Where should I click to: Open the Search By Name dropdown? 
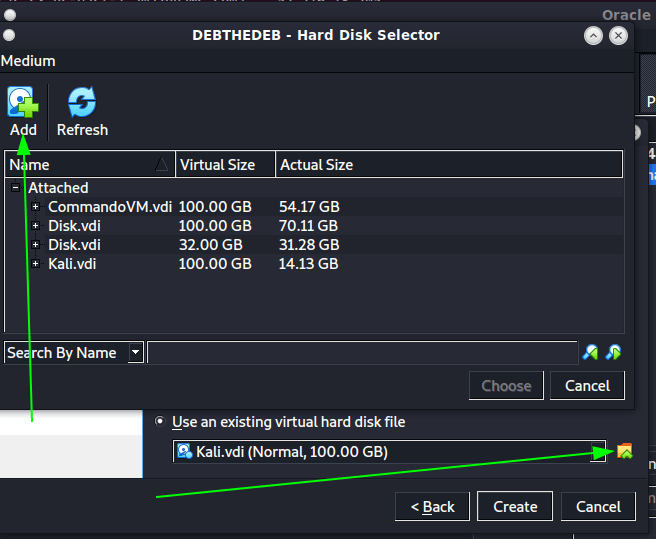point(135,353)
